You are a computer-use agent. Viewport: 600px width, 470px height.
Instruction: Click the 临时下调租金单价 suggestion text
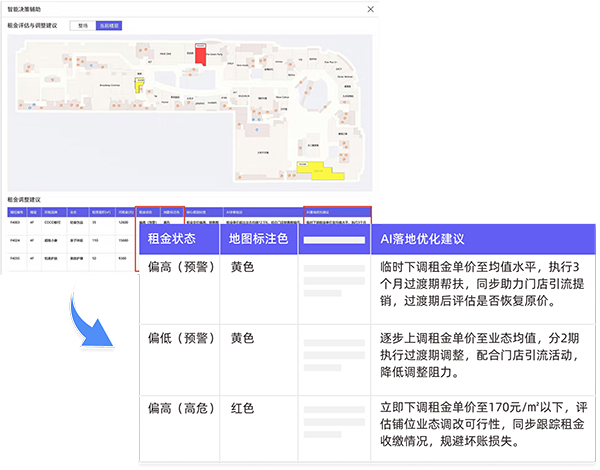(482, 284)
